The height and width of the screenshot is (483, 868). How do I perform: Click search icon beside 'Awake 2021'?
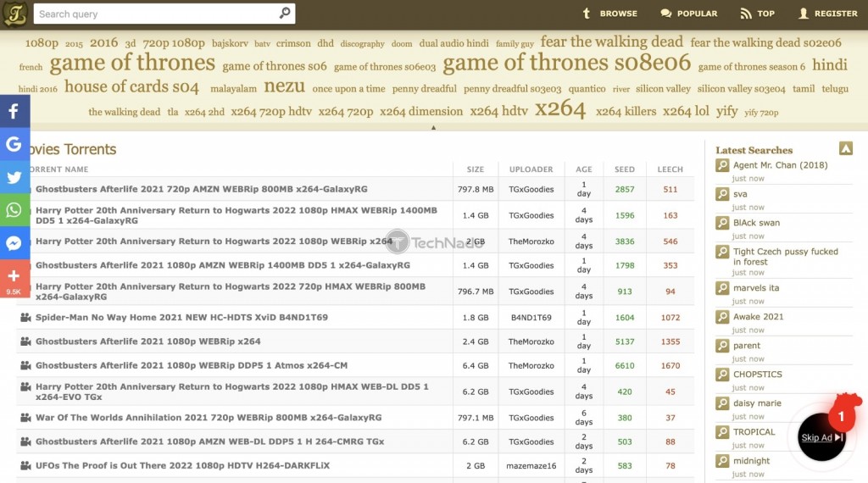[x=722, y=316]
